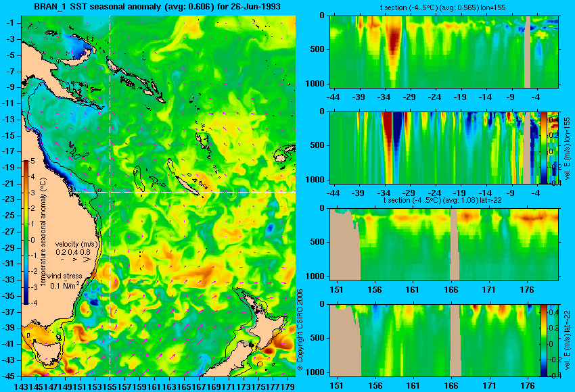Click the 'wind stress' legend label
This screenshot has width=575, height=392.
(64, 276)
